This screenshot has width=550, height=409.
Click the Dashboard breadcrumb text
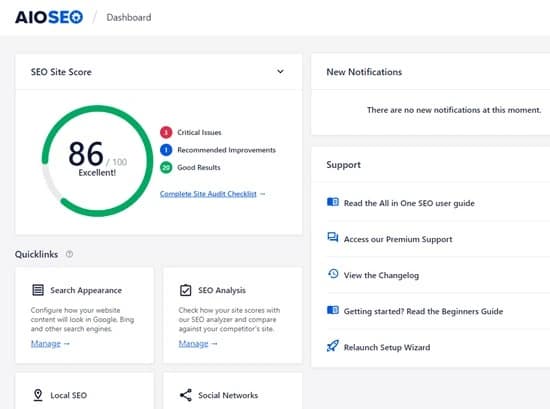[129, 17]
